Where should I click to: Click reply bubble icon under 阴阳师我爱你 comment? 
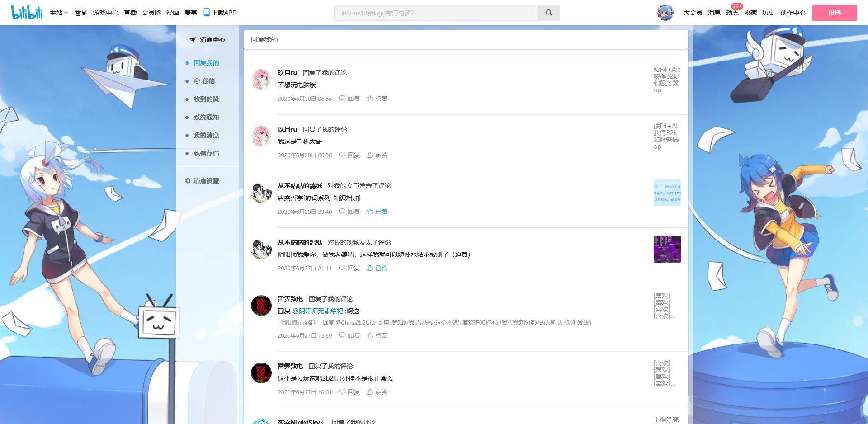342,268
